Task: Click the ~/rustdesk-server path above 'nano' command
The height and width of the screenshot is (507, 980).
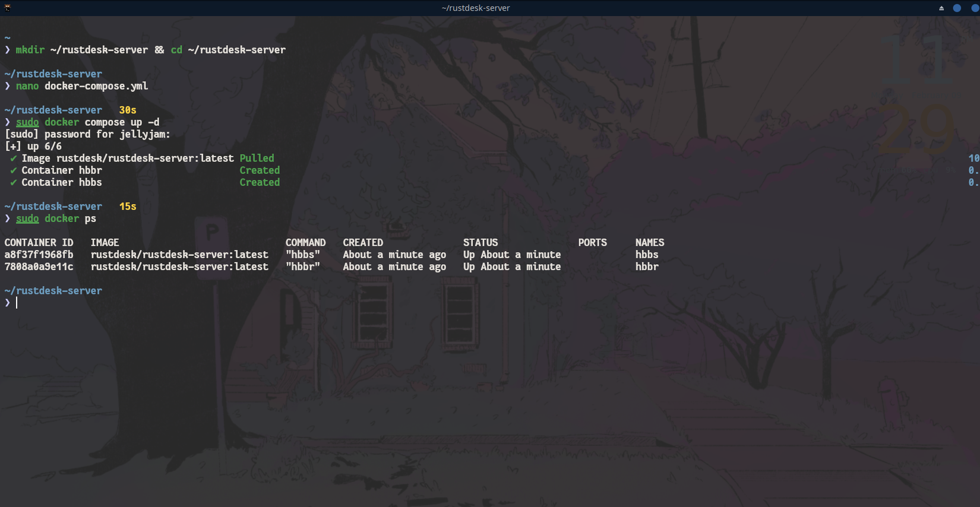Action: 53,74
